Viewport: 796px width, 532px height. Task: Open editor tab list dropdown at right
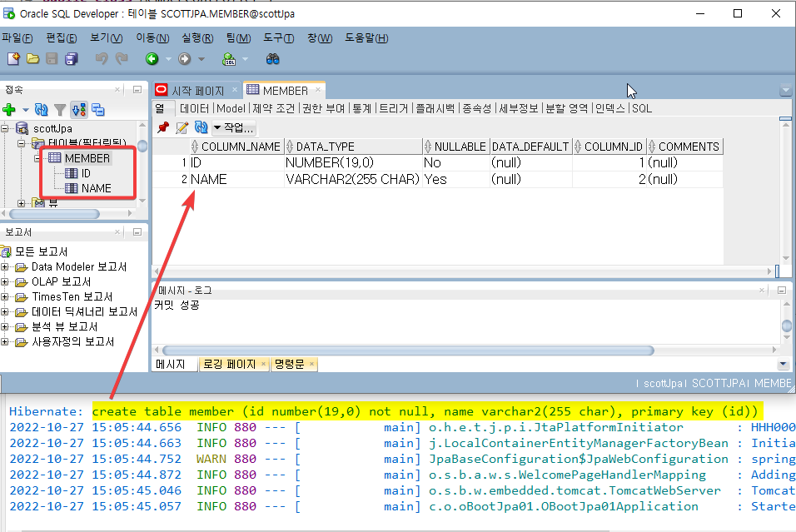[785, 91]
